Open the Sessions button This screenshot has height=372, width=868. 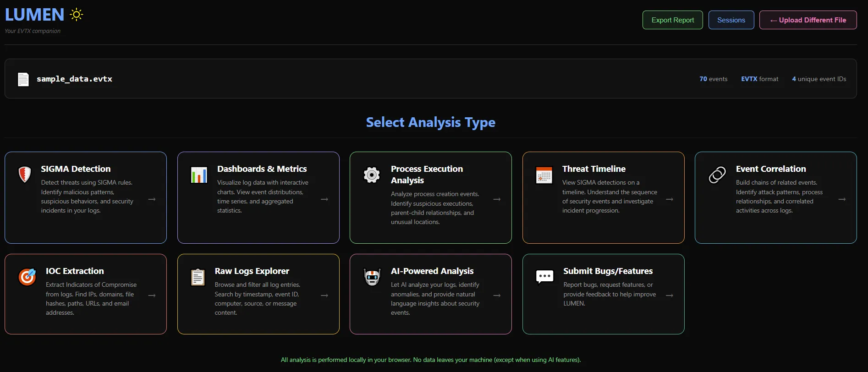pyautogui.click(x=731, y=20)
